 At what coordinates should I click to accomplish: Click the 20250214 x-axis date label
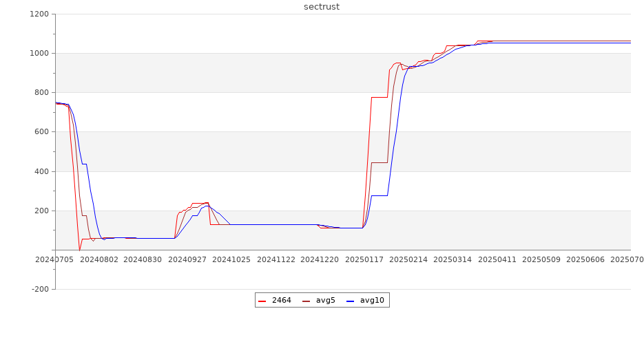tap(408, 259)
